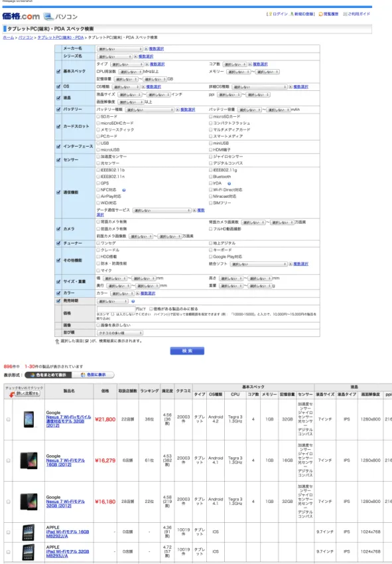Click arrow icon beside タイプ 複数選択
This screenshot has height=564, width=392.
[x=147, y=64]
